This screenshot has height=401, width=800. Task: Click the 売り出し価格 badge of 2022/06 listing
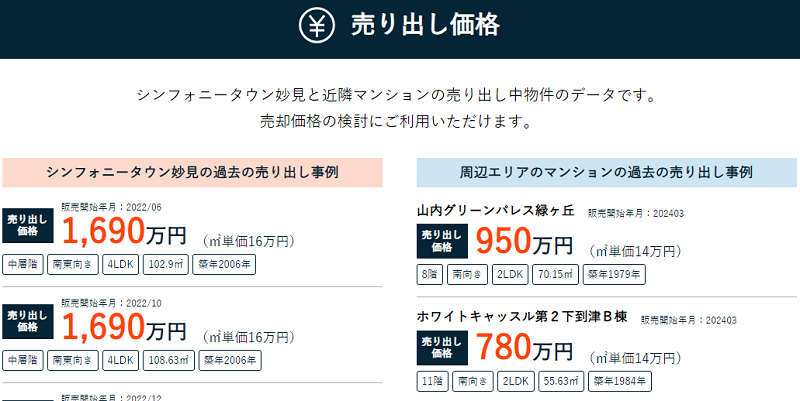pos(28,225)
